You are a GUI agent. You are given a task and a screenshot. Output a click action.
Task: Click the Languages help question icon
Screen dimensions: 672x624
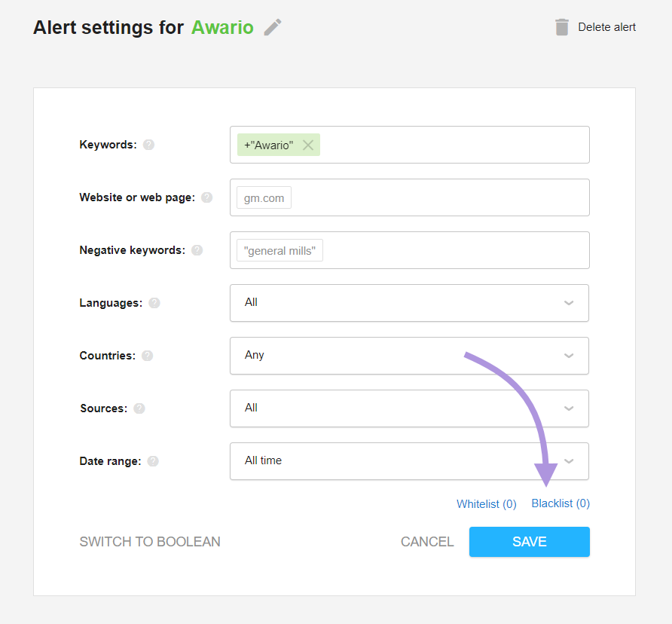154,303
